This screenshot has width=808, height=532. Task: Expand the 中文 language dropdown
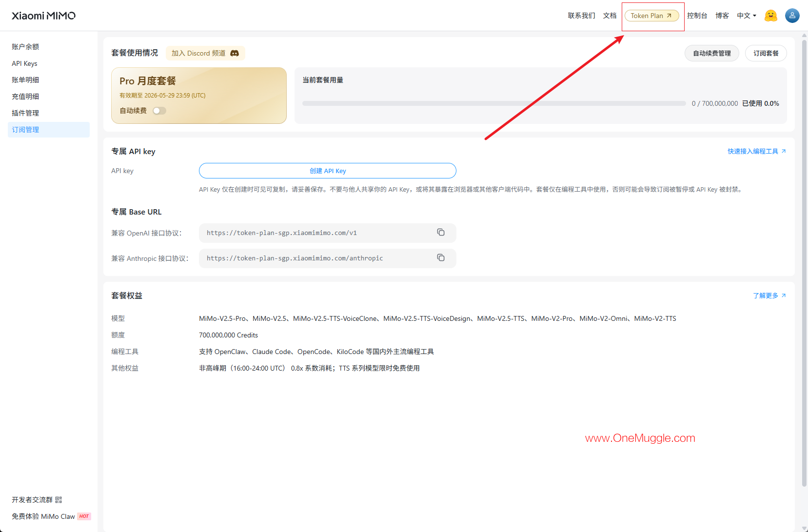point(747,16)
